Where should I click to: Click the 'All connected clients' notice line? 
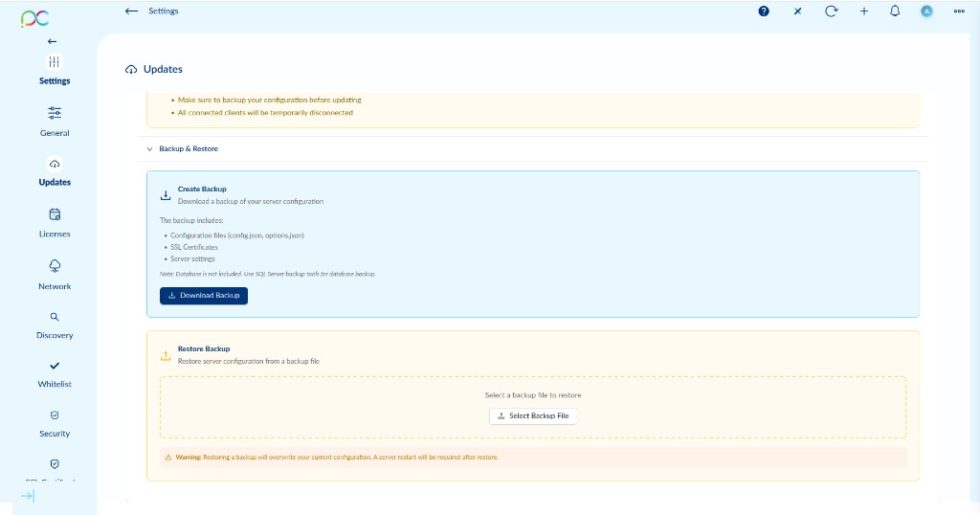(x=265, y=113)
